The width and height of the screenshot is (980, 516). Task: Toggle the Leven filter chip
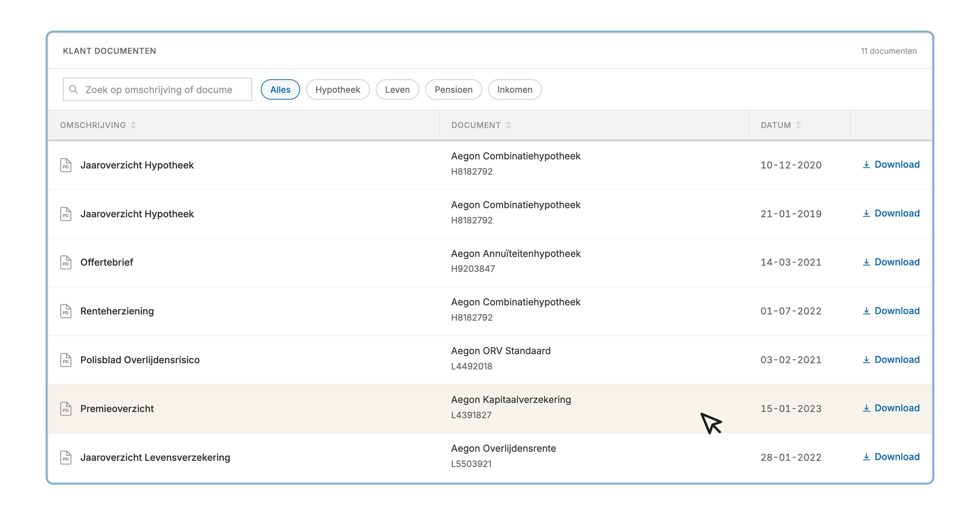coord(397,89)
